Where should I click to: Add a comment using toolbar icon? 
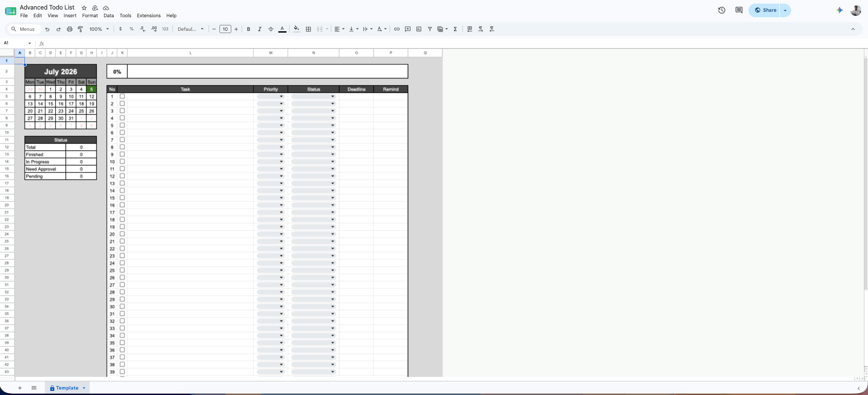coord(408,29)
